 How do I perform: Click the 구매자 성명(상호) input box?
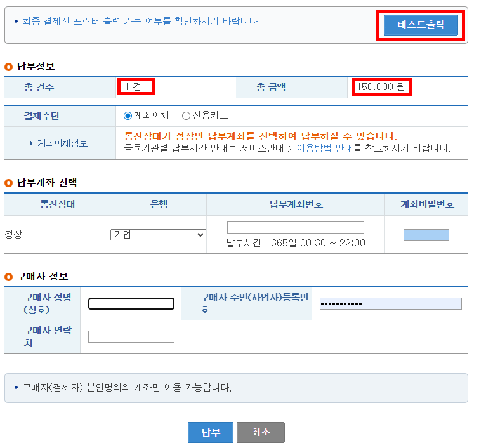pos(131,303)
